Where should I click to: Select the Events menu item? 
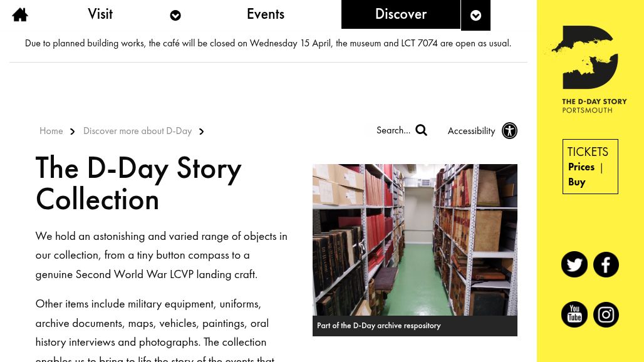pos(265,14)
